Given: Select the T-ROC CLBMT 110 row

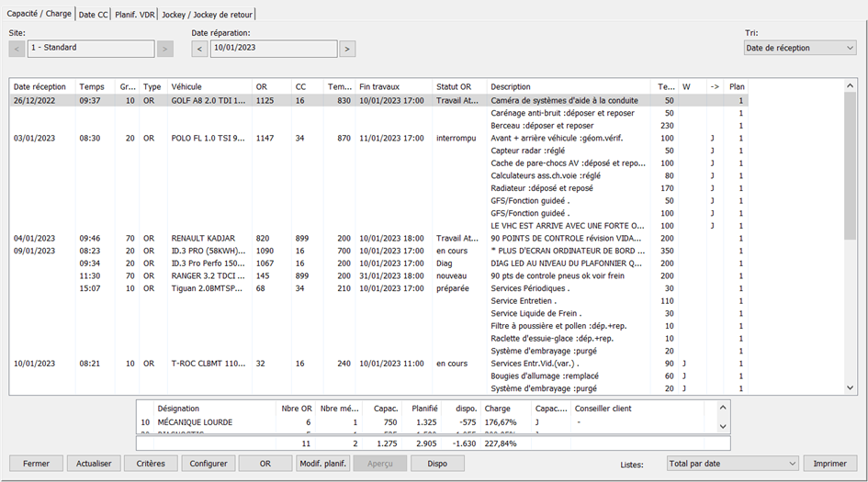Looking at the screenshot, I should 378,364.
